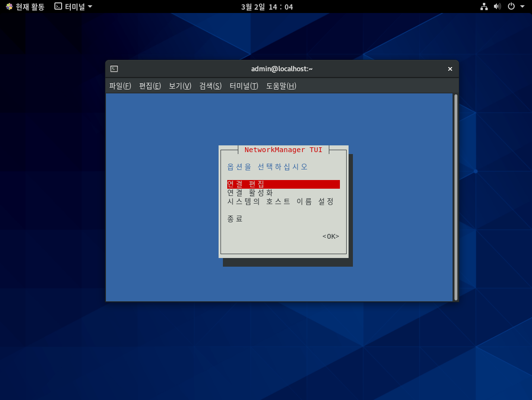Open the 보기(V) menu
The image size is (532, 400).
pyautogui.click(x=180, y=86)
